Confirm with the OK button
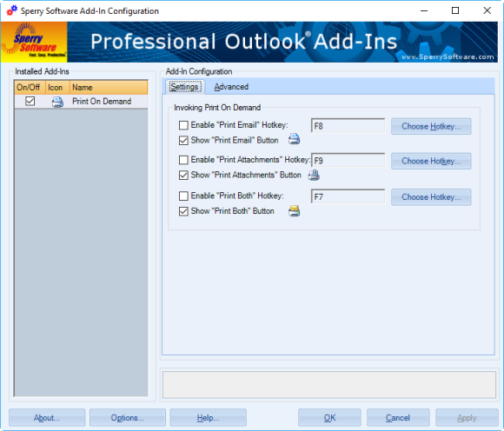The width and height of the screenshot is (504, 431). (329, 417)
